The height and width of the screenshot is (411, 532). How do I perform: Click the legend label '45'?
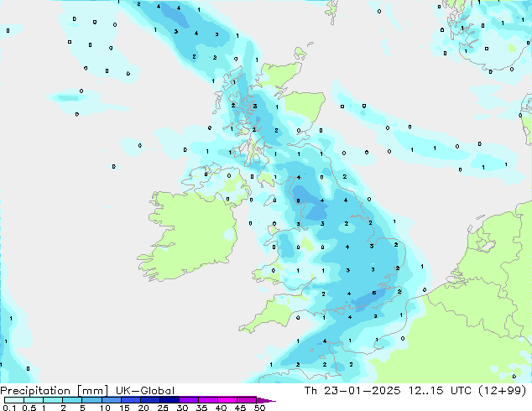click(240, 408)
